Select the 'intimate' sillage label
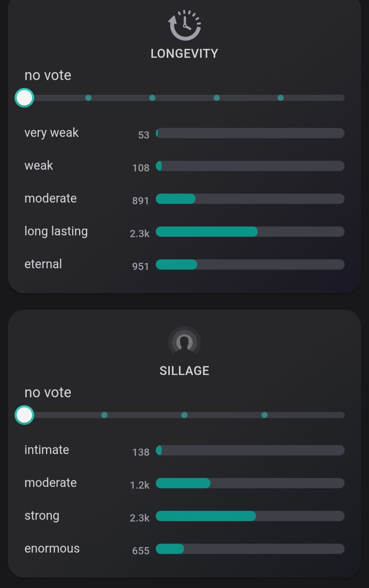The height and width of the screenshot is (588, 369). click(x=47, y=450)
